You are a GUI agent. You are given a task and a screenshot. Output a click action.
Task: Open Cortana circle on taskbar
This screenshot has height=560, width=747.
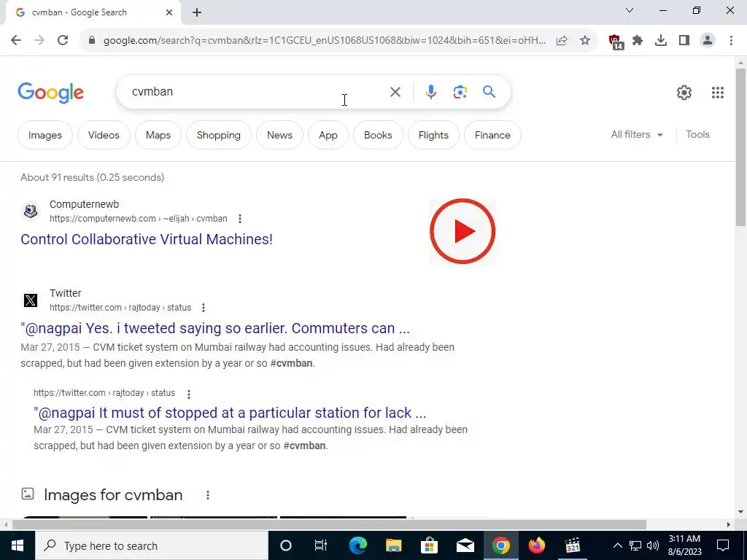click(x=286, y=545)
